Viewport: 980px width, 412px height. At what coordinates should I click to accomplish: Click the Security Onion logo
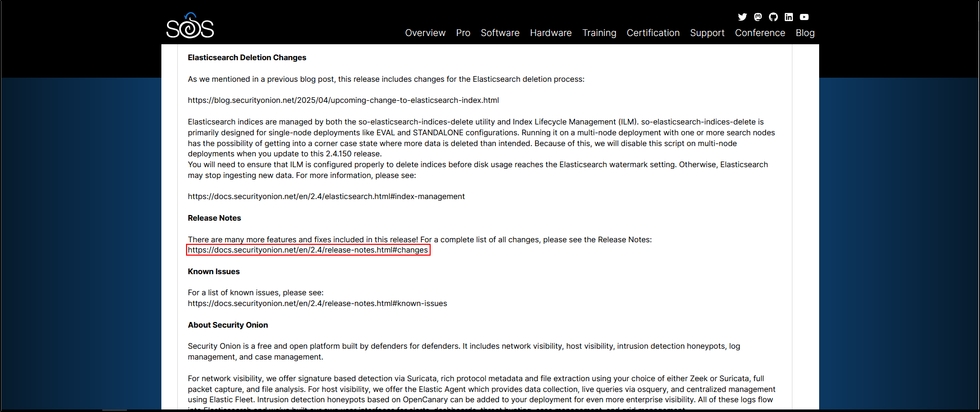coord(190,26)
